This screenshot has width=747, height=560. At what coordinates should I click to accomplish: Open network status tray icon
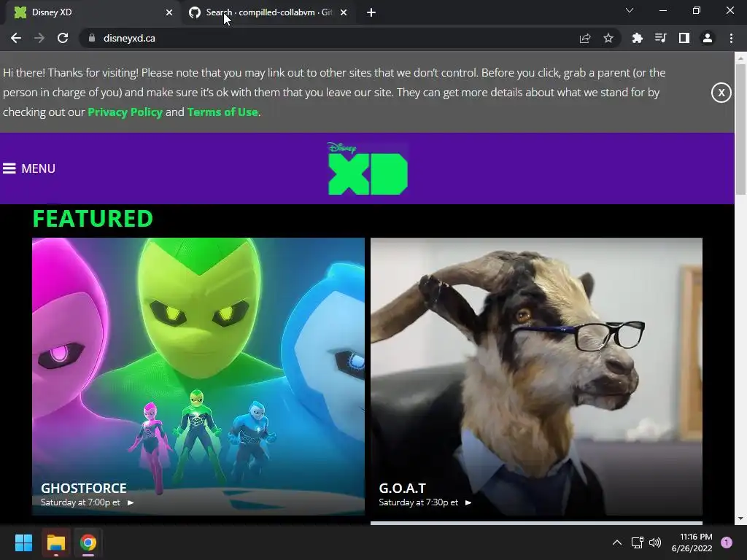coord(637,542)
